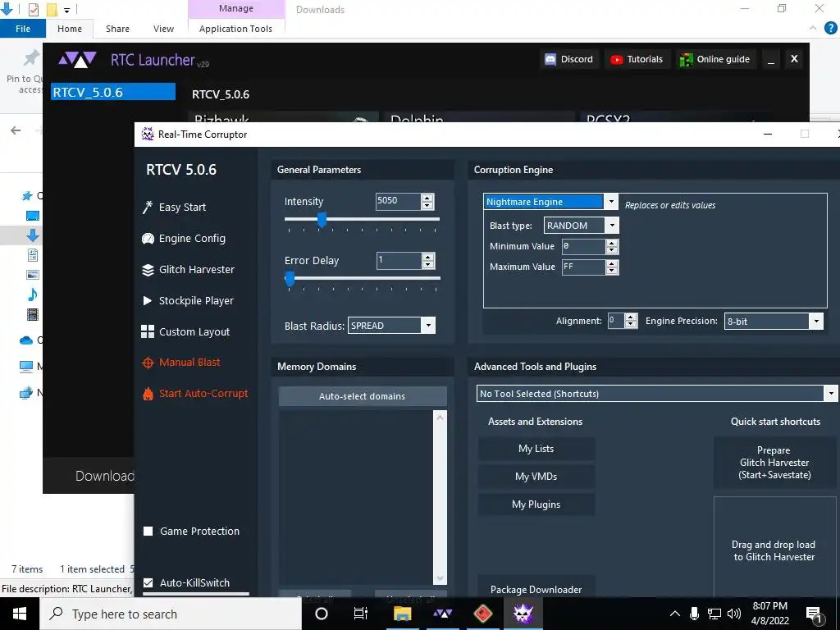This screenshot has width=840, height=630.
Task: Open Engine Config gauge icon
Action: tap(148, 239)
